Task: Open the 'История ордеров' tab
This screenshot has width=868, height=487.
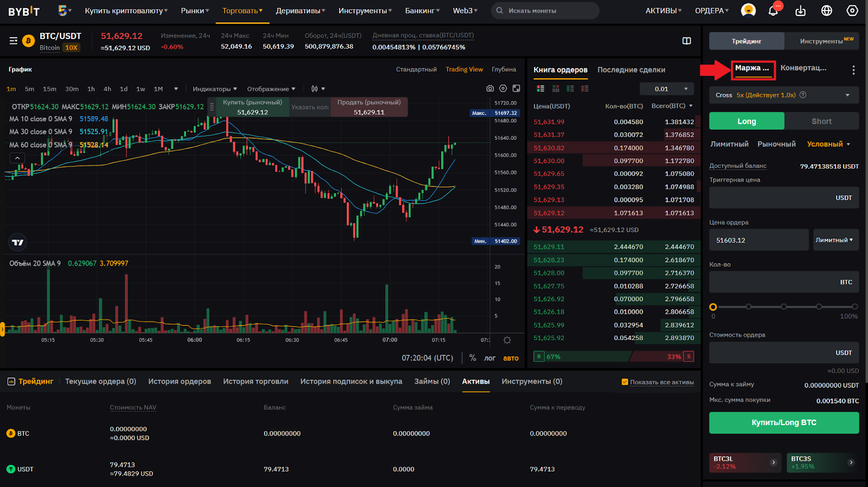Action: pos(180,381)
